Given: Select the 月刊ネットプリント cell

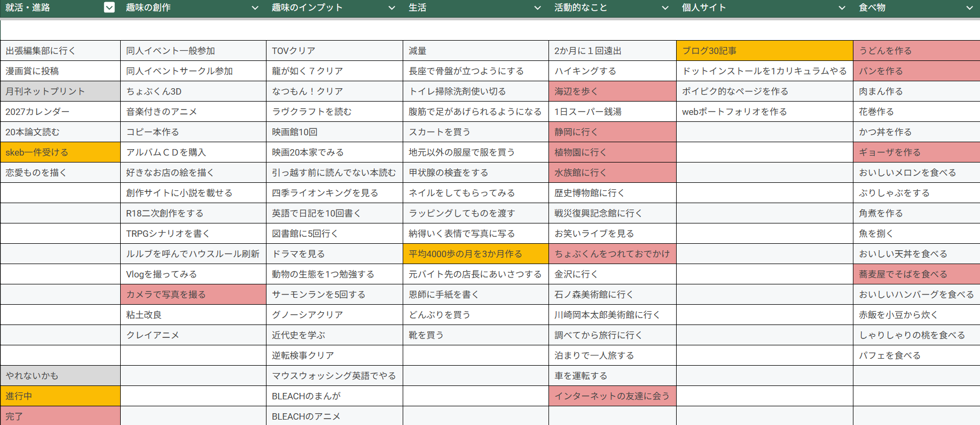Looking at the screenshot, I should pos(60,91).
